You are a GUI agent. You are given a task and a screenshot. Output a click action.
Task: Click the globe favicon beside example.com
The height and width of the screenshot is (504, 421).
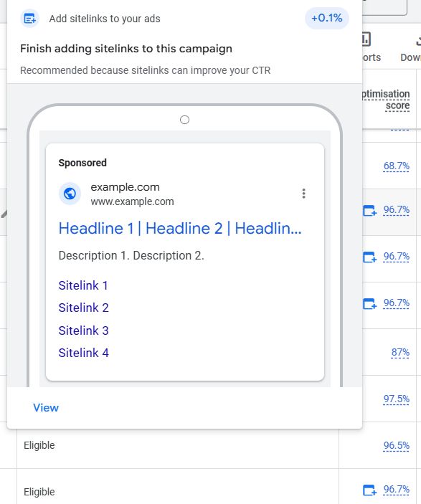[70, 194]
